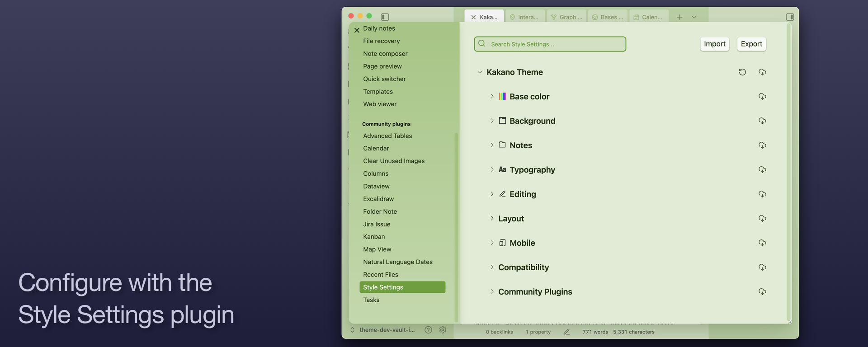
Task: Reset Kakano Theme settings to defaults
Action: click(742, 72)
